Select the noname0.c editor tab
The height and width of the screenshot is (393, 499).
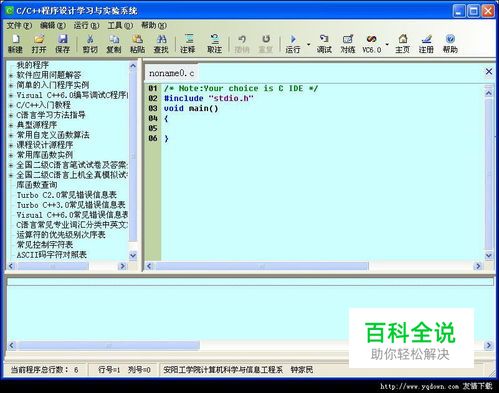pos(171,73)
